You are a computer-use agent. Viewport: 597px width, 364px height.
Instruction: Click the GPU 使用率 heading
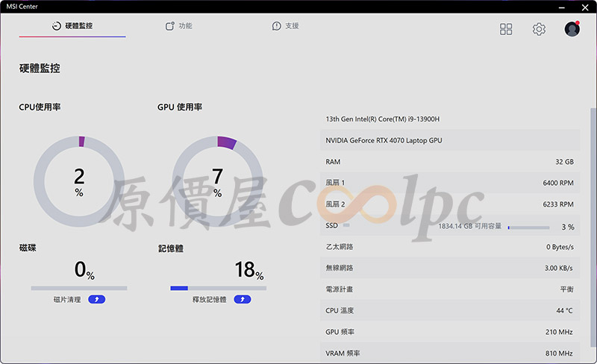click(x=180, y=107)
